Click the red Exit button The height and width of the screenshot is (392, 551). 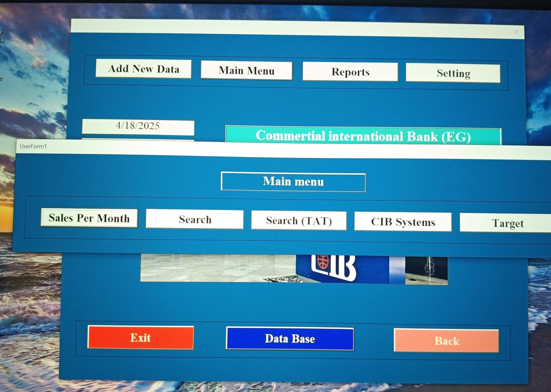point(141,338)
